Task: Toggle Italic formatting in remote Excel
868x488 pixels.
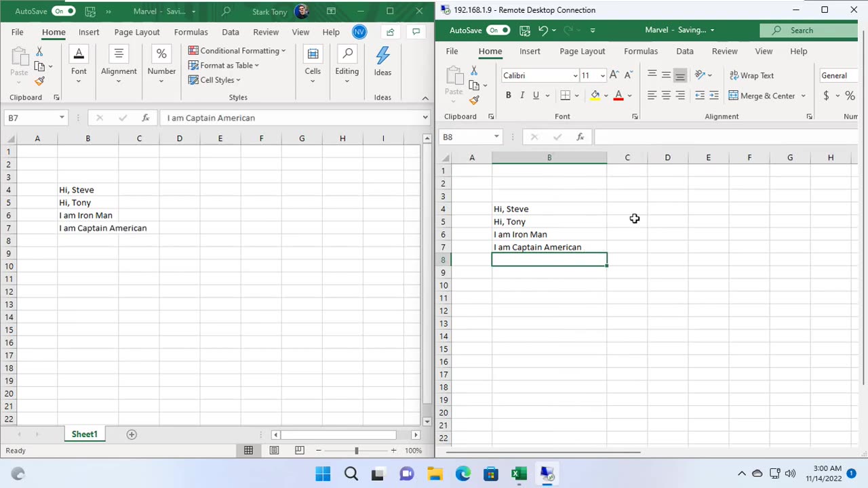Action: [522, 96]
